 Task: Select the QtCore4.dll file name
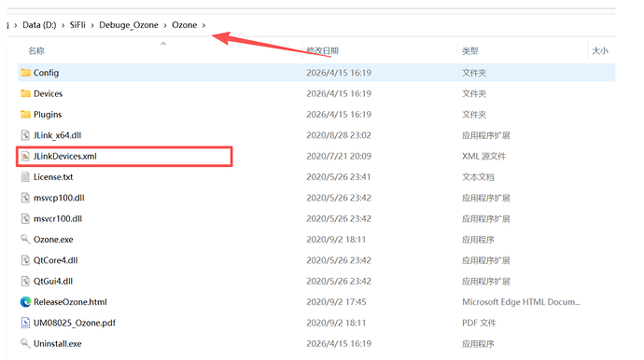[x=55, y=260]
